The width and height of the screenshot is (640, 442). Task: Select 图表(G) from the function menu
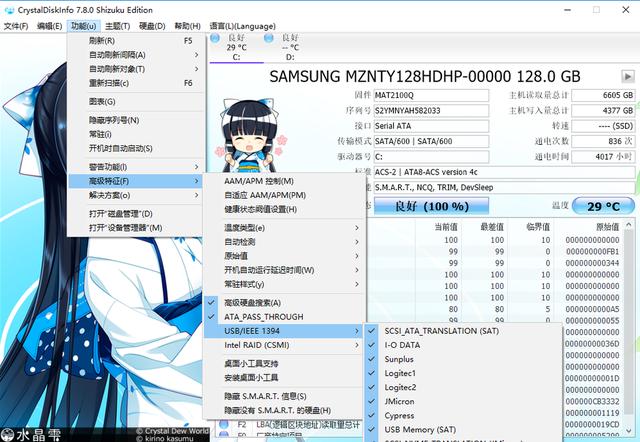point(102,101)
